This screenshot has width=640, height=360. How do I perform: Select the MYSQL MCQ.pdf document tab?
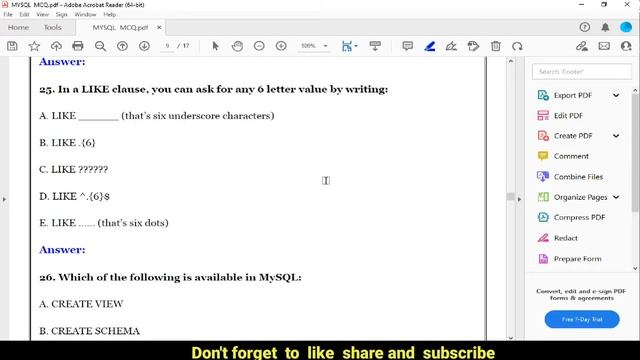120,27
